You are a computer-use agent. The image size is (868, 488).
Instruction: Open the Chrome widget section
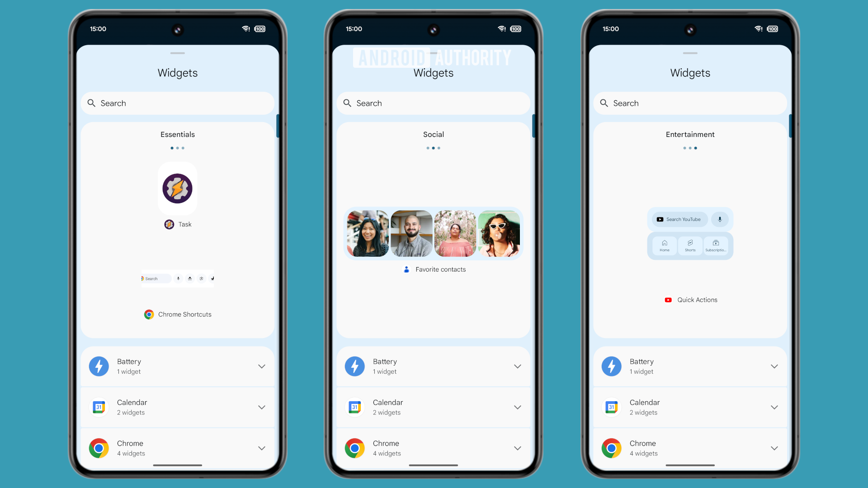click(x=178, y=447)
